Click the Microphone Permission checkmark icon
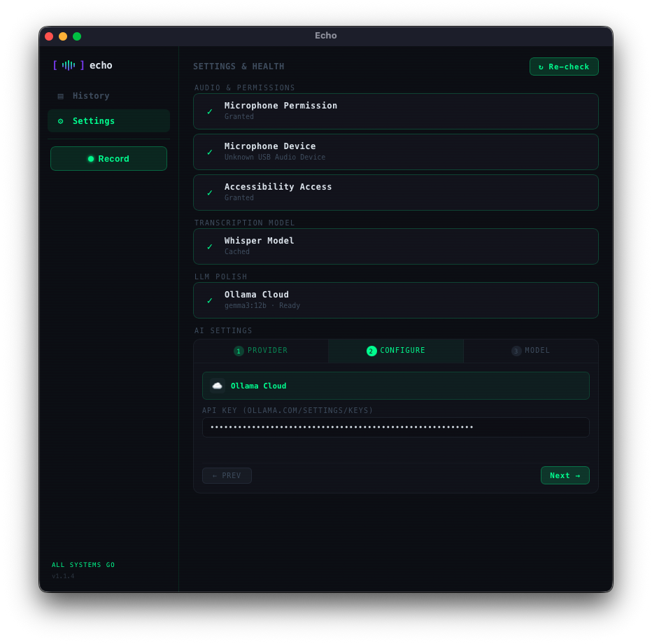Viewport: 652px width, 644px height. [210, 111]
